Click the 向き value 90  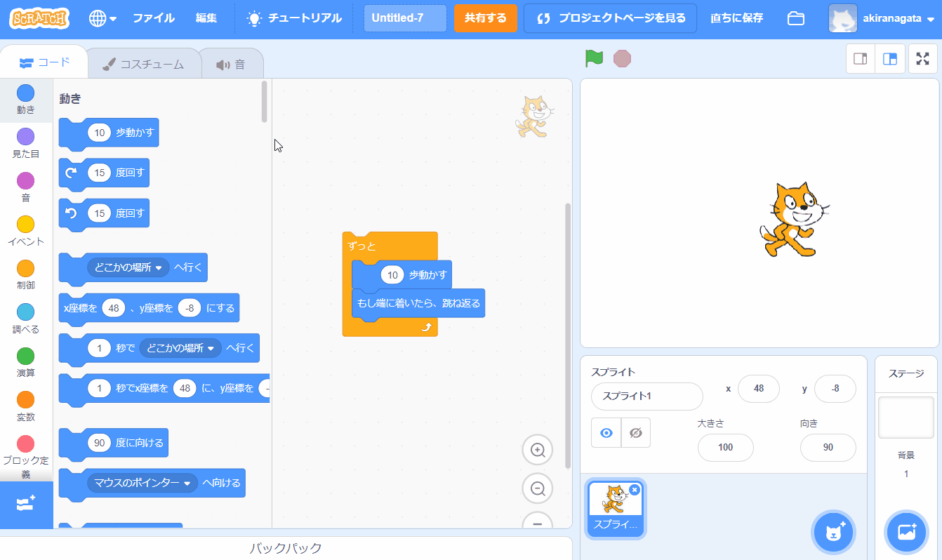tap(828, 447)
